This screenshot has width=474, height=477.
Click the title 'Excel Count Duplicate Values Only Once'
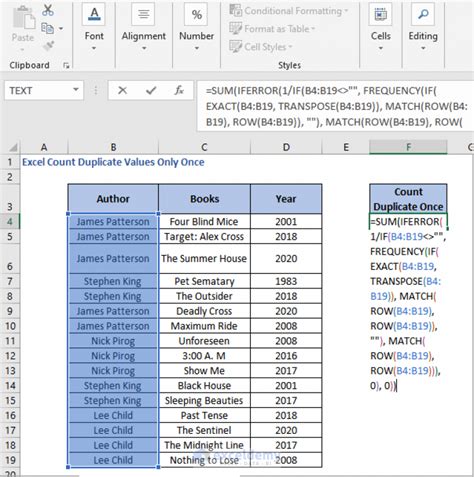(x=113, y=162)
